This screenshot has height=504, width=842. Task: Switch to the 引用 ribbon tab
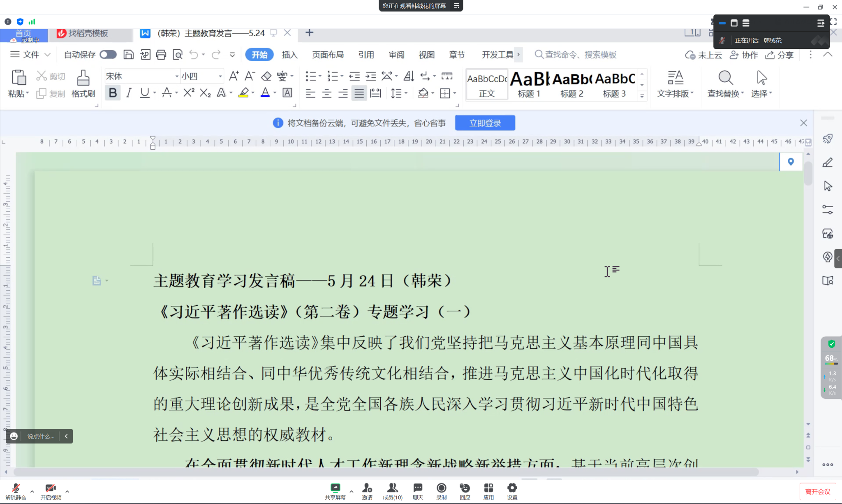366,55
